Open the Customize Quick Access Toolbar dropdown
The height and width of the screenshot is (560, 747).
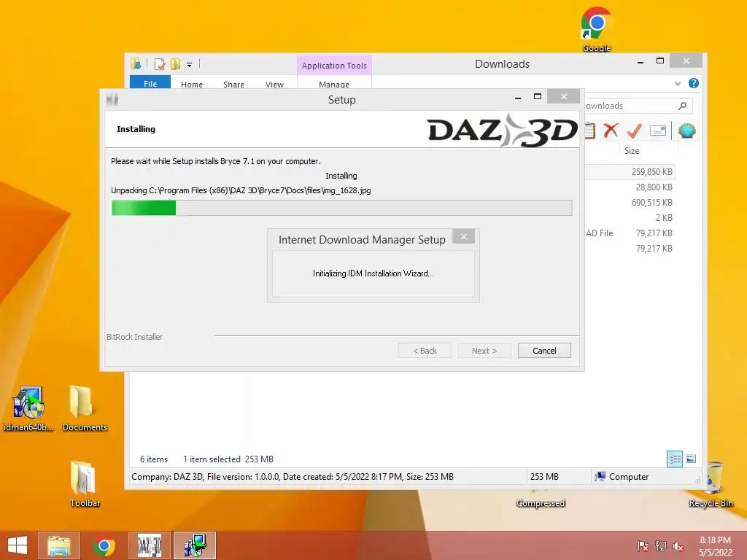[x=189, y=64]
